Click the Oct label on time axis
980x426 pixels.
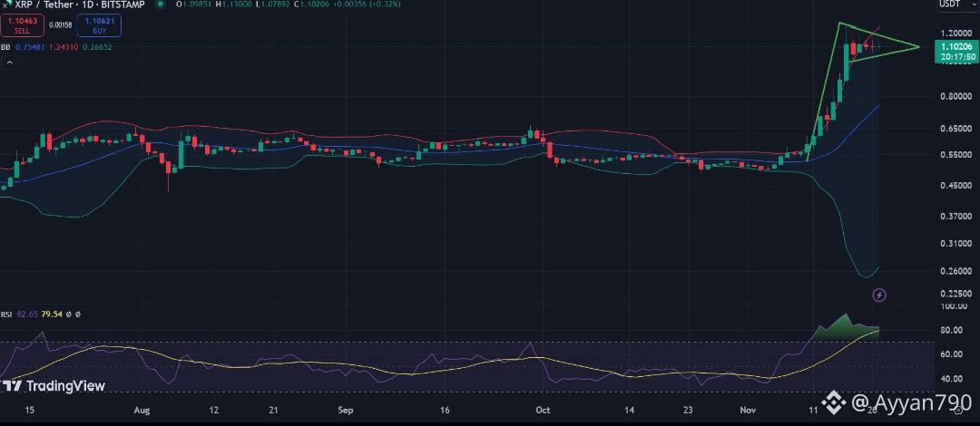544,411
